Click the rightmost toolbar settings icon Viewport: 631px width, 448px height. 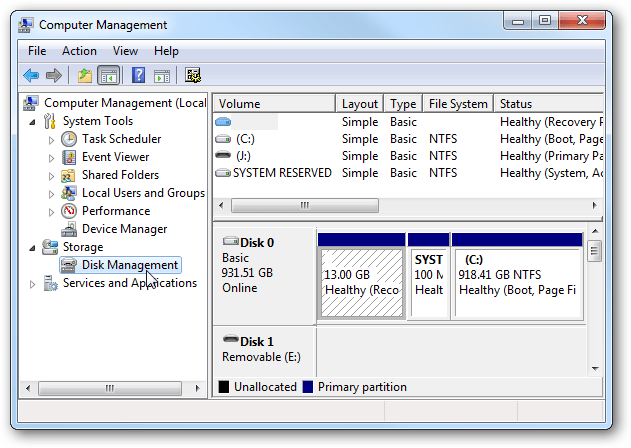(x=193, y=75)
